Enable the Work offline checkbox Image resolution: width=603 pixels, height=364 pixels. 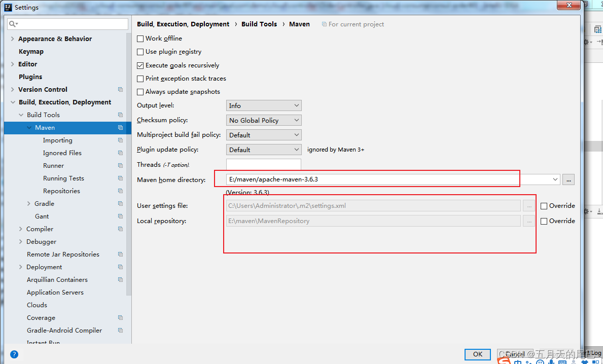pos(140,39)
